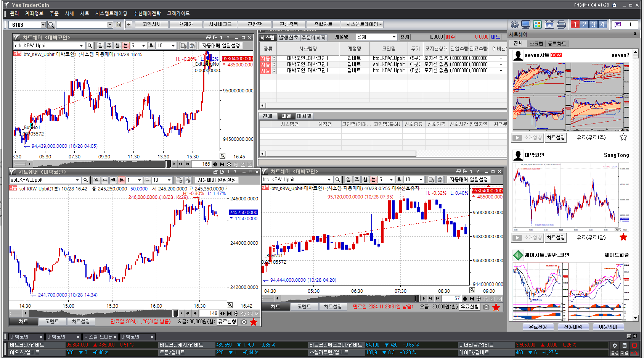
Task: Click the sol chart horizontal volume scrollbar
Action: pos(99,313)
